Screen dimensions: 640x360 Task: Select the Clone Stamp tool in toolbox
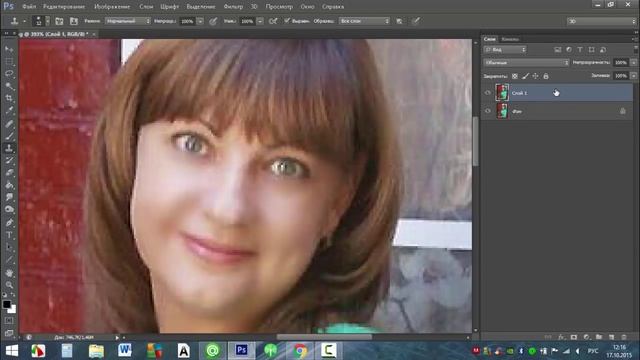9,148
